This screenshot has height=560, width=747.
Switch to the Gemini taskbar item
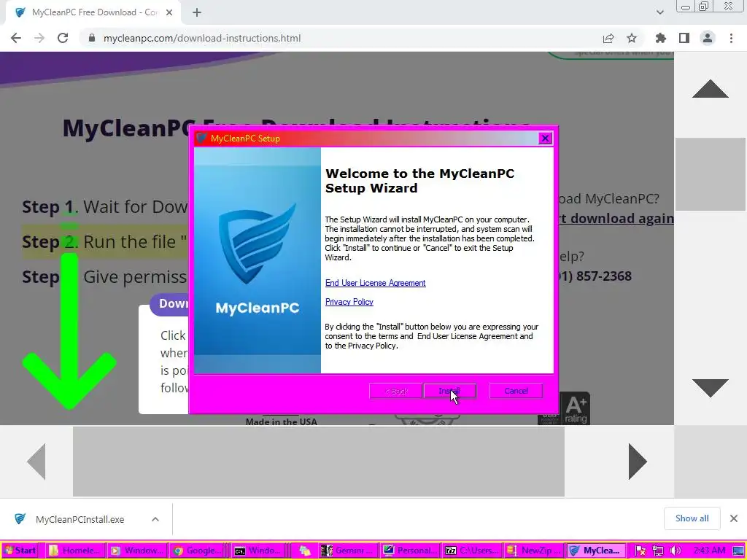(x=348, y=551)
